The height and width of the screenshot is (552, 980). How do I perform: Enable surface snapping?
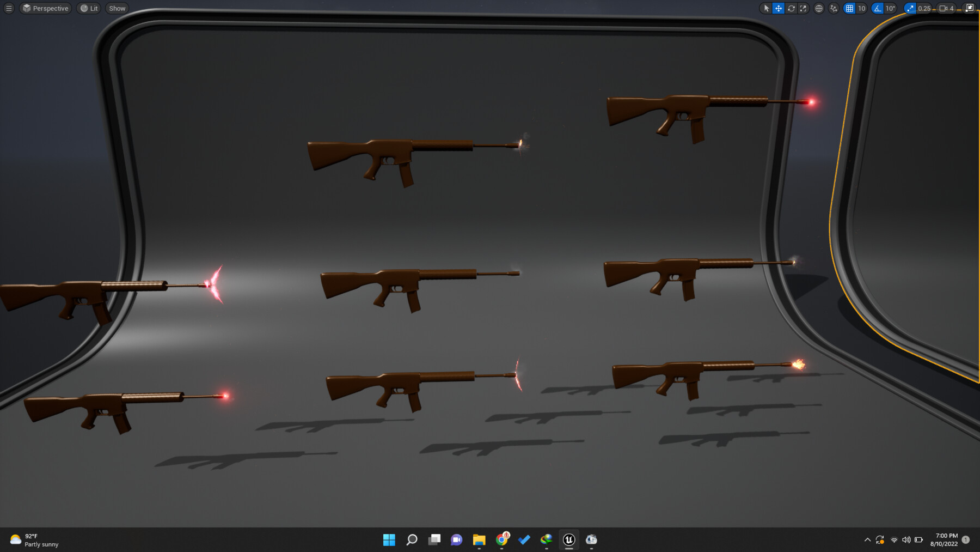tap(833, 8)
